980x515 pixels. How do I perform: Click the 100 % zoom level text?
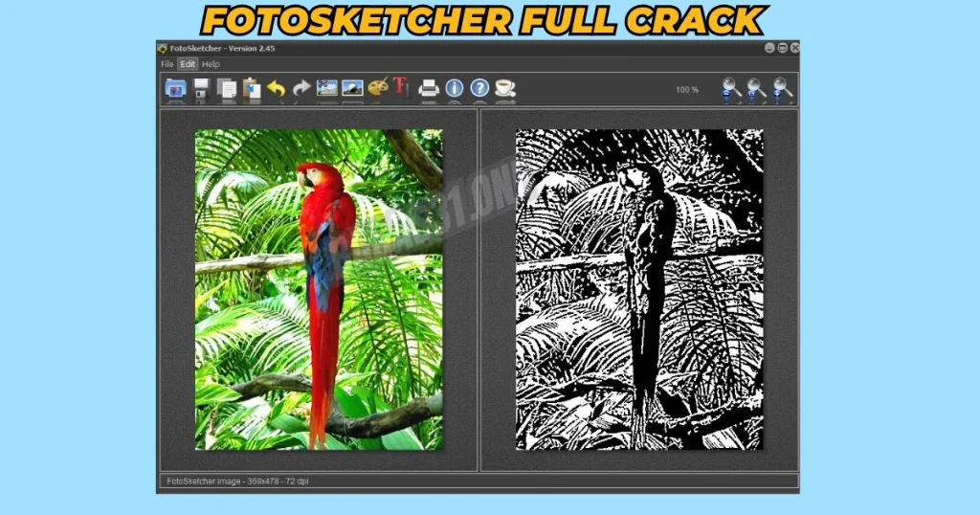tap(687, 90)
